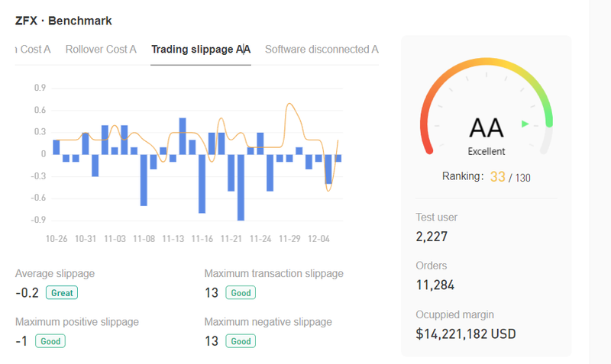
Task: Click the Average slippage value -0.2
Action: (27, 293)
